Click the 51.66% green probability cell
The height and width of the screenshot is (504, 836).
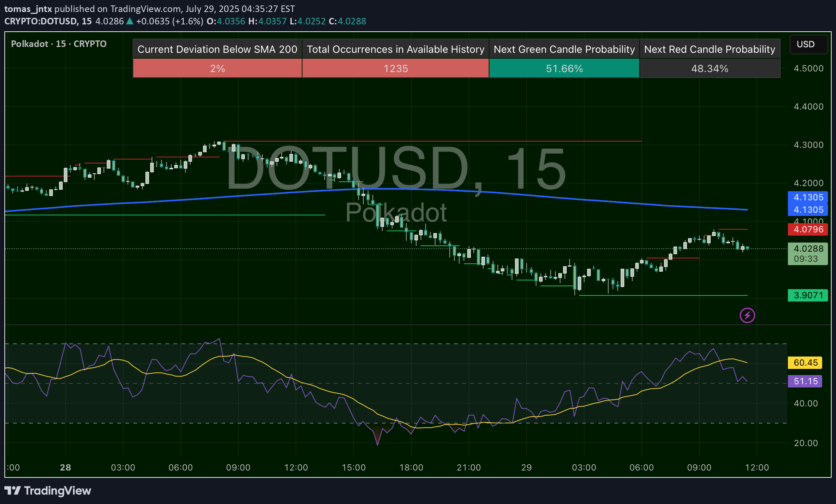[x=564, y=68]
